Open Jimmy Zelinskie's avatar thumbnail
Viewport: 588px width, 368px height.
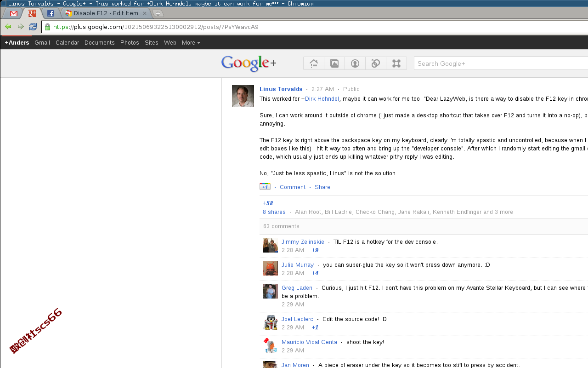pos(271,245)
